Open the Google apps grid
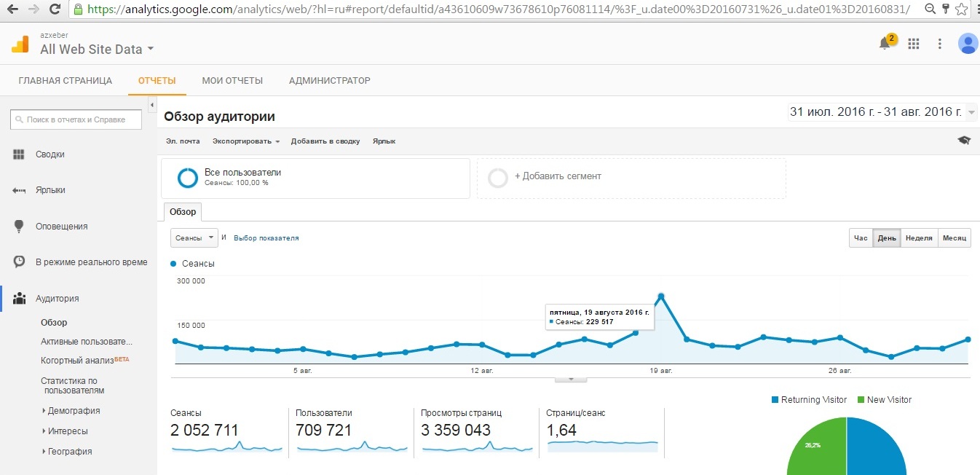The height and width of the screenshot is (475, 980). (914, 44)
